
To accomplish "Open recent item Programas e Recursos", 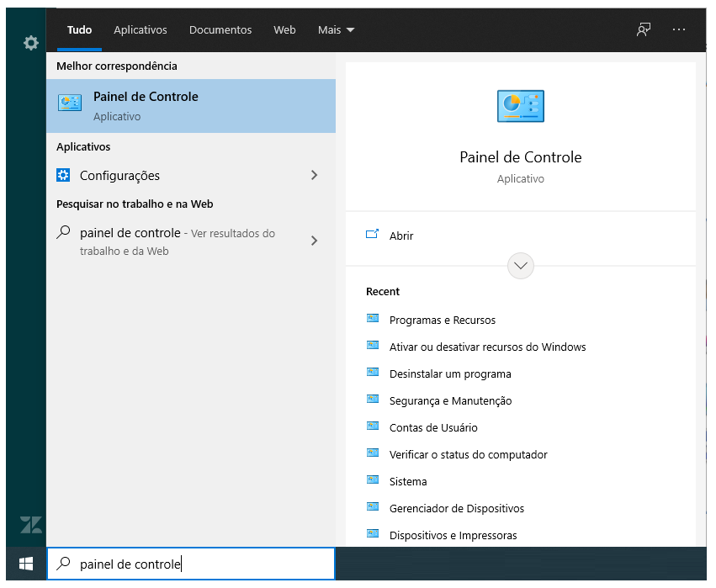I will 442,320.
